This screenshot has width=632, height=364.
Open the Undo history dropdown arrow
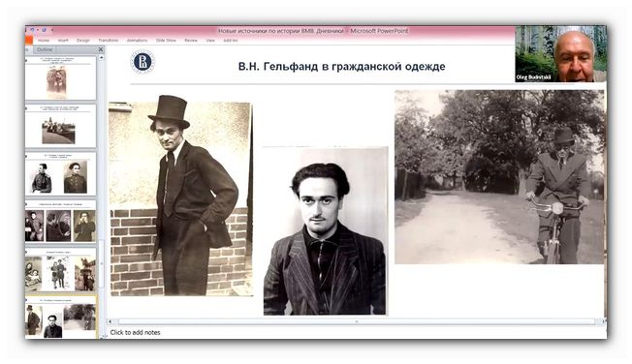coord(38,30)
